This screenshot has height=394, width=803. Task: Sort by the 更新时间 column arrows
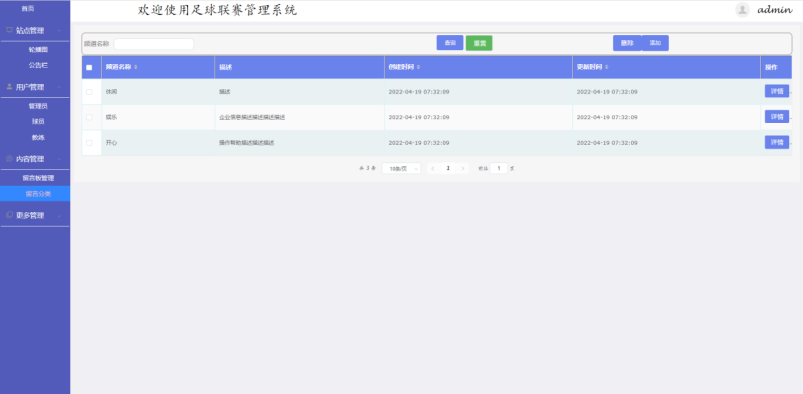(606, 68)
